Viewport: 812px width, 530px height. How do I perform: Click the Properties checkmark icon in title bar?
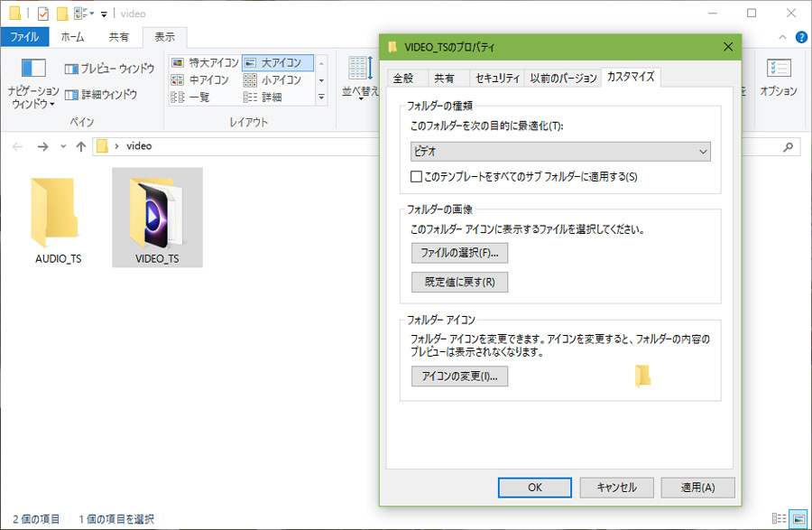(x=42, y=14)
